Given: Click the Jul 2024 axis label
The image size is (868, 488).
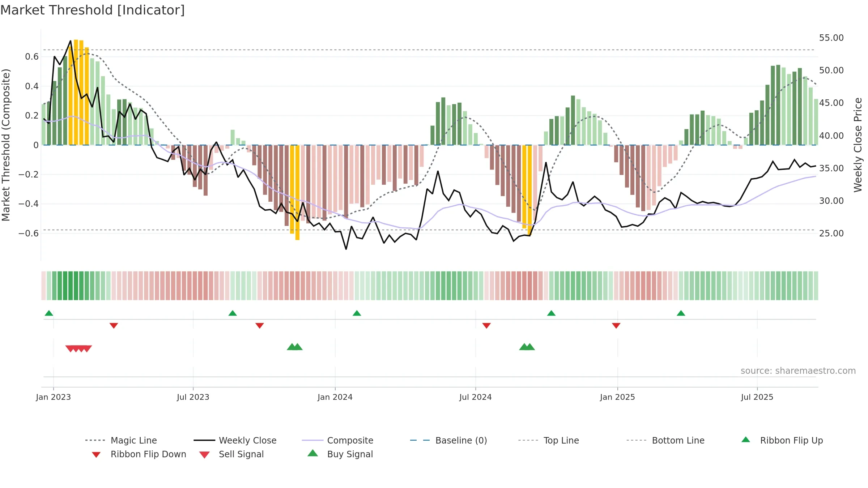Looking at the screenshot, I should [476, 397].
